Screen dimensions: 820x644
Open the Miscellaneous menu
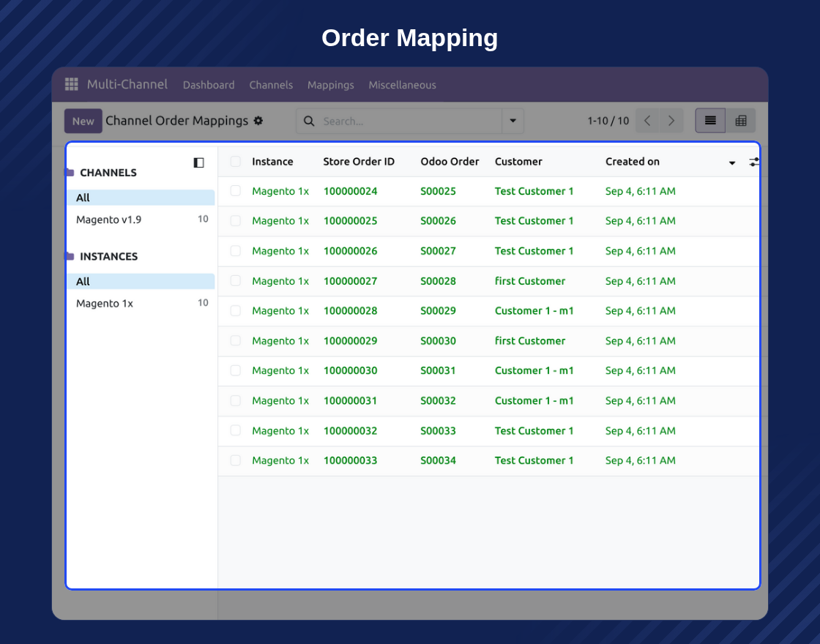click(402, 85)
